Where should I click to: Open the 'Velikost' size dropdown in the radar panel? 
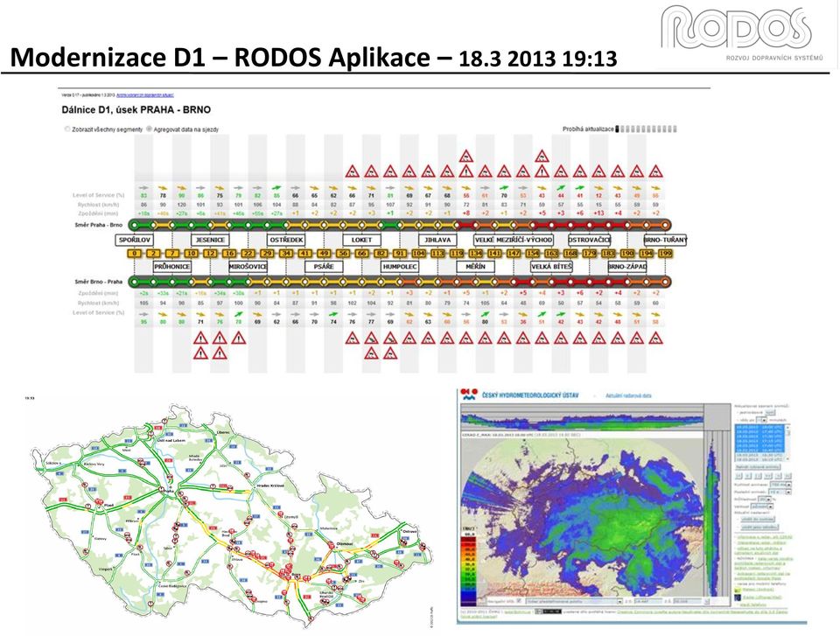(x=762, y=507)
